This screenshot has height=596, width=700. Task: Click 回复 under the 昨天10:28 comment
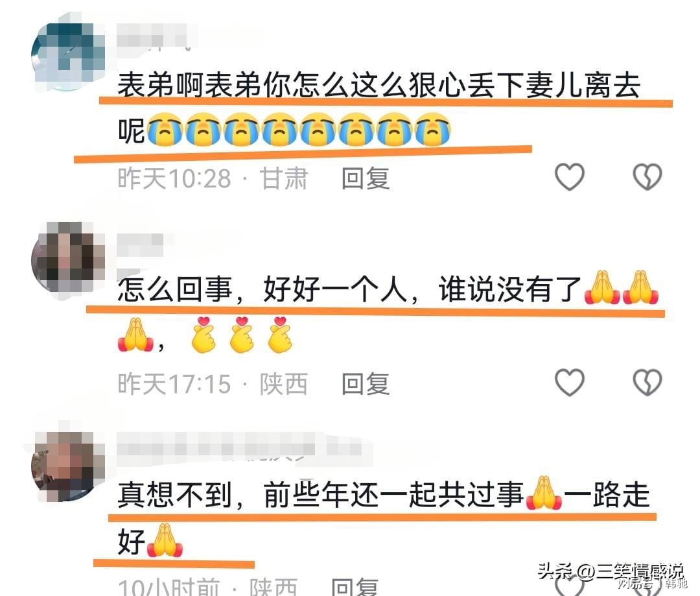366,178
